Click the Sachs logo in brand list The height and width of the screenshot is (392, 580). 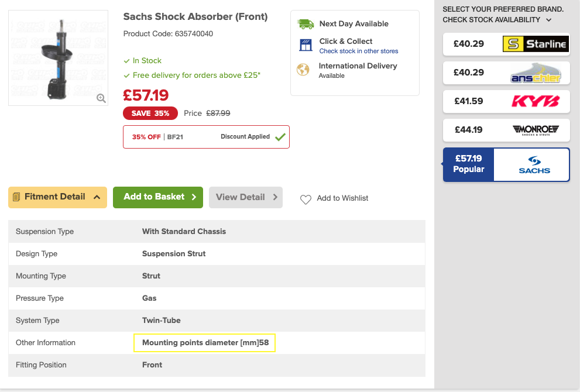pos(534,165)
